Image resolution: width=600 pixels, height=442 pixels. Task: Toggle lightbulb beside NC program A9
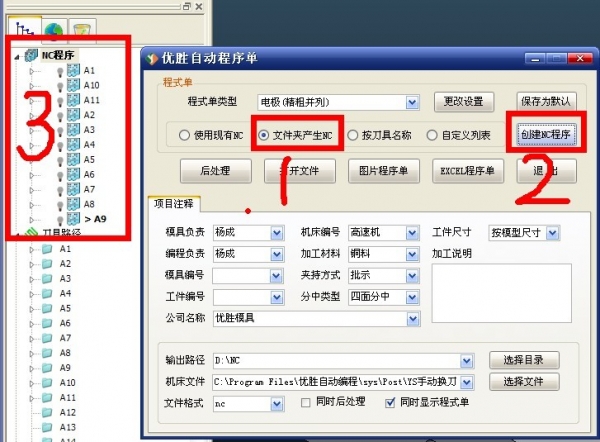click(x=60, y=220)
